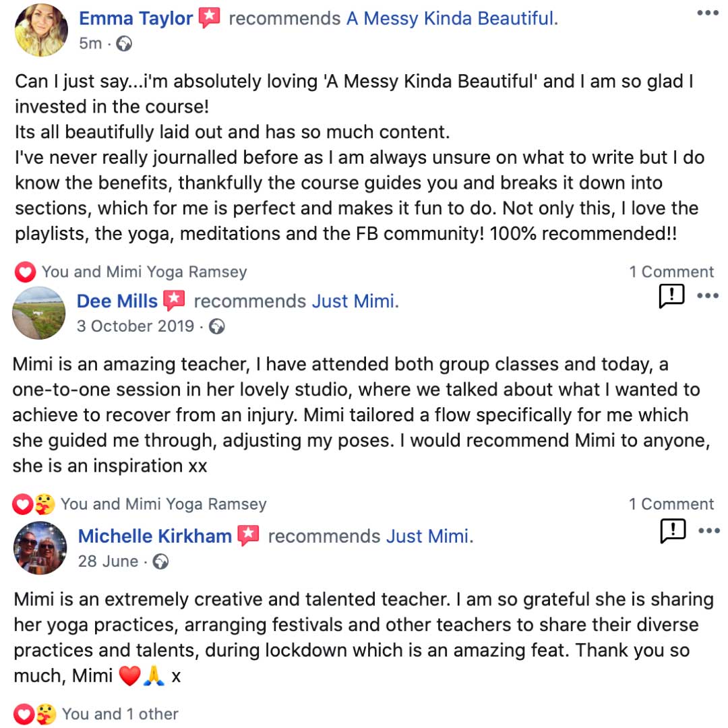Click the recommendation star badge beside Emma Taylor
The height and width of the screenshot is (728, 728).
tap(210, 18)
